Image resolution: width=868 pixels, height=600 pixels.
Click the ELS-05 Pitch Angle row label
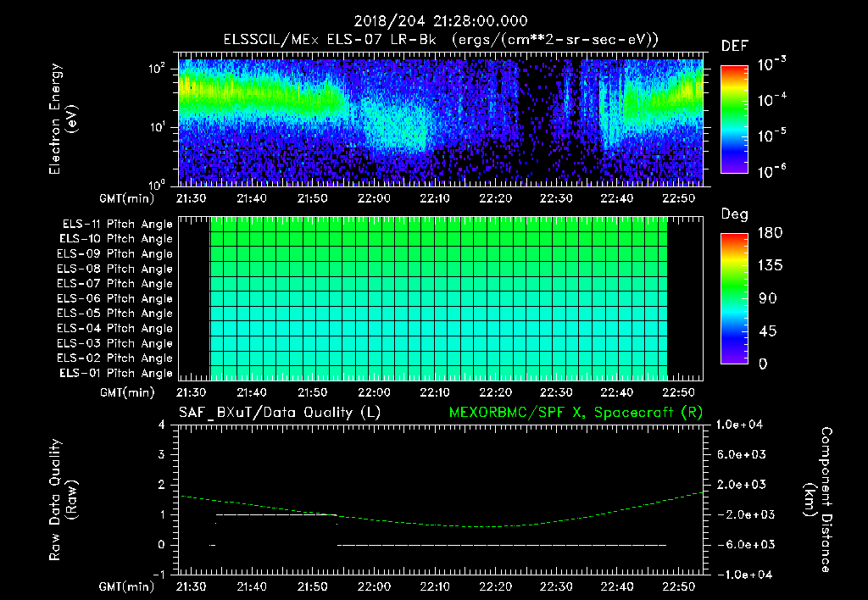pyautogui.click(x=115, y=314)
